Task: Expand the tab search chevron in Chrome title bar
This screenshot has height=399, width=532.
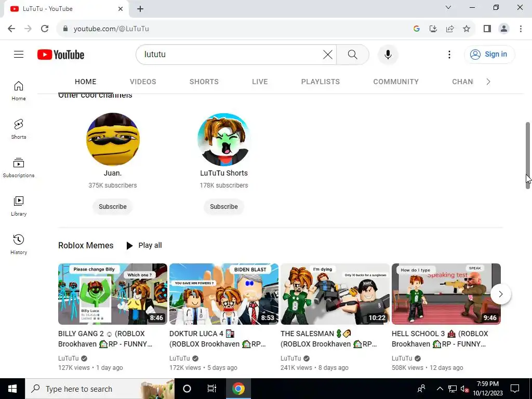Action: (448, 7)
